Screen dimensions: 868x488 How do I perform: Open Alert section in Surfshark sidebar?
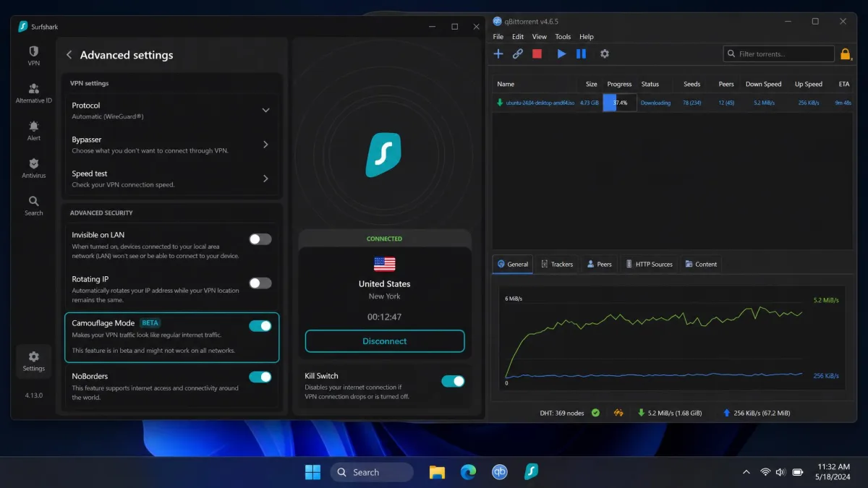[33, 131]
